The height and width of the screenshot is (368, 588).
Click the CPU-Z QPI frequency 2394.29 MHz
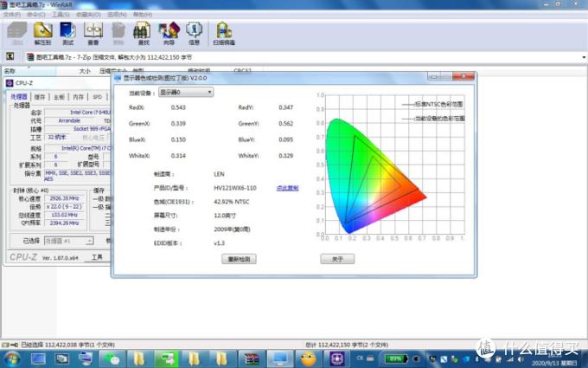pos(64,223)
